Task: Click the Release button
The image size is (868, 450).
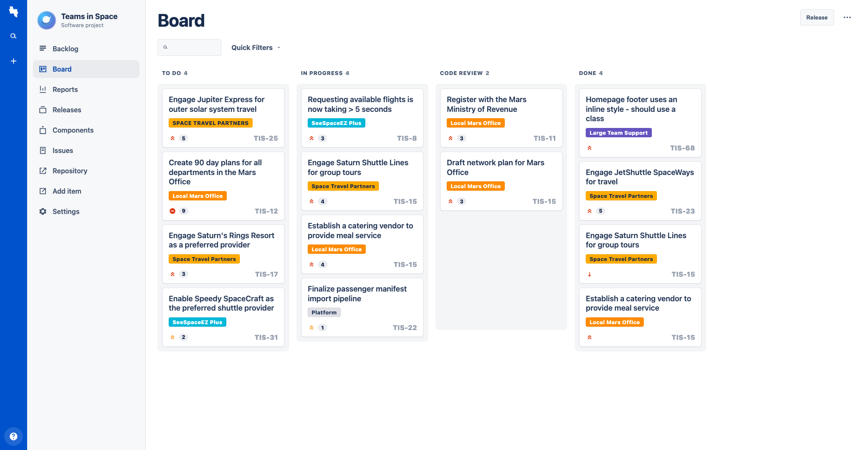Action: pyautogui.click(x=816, y=17)
